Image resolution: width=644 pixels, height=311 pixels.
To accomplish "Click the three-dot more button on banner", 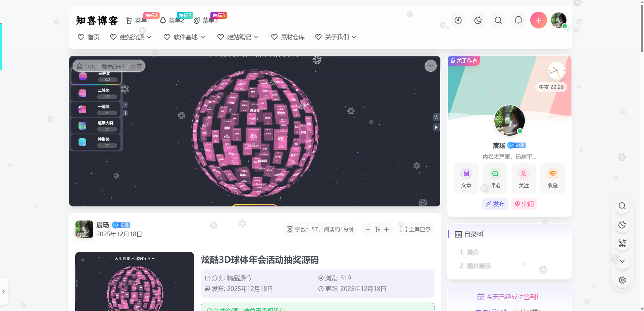I will (x=431, y=66).
